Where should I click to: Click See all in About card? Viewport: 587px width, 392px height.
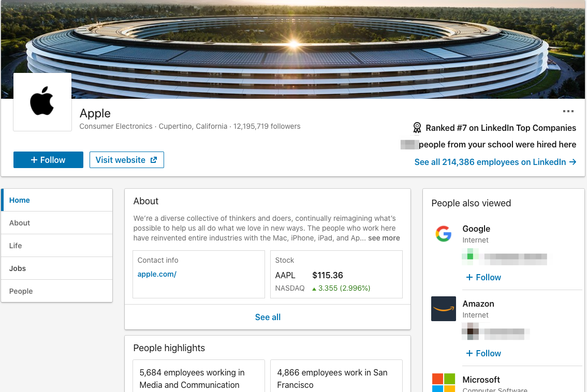(x=268, y=317)
